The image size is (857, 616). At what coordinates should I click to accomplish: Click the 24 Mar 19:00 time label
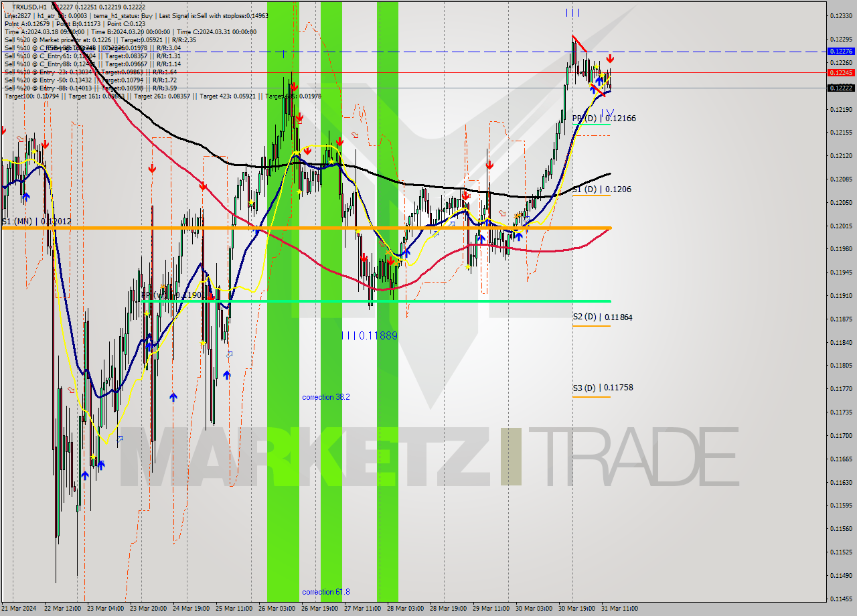(x=191, y=609)
